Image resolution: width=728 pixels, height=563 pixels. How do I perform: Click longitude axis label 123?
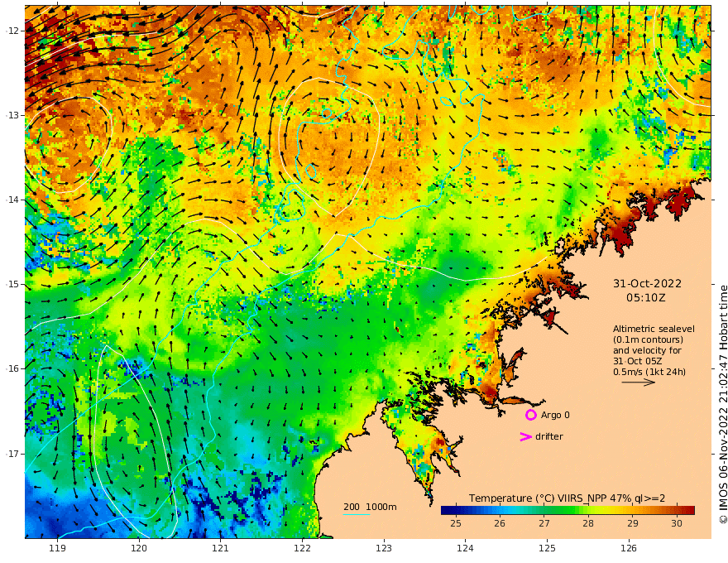(x=384, y=548)
